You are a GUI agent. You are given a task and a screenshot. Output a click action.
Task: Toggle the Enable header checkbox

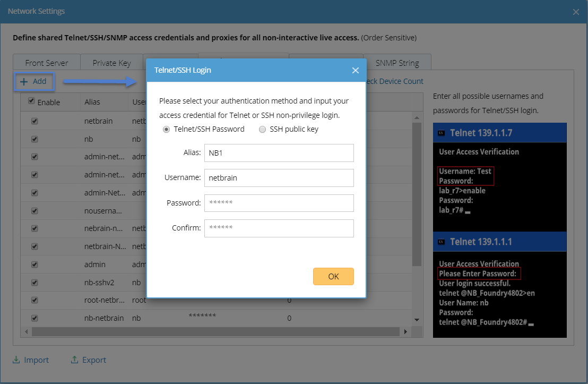coord(31,101)
